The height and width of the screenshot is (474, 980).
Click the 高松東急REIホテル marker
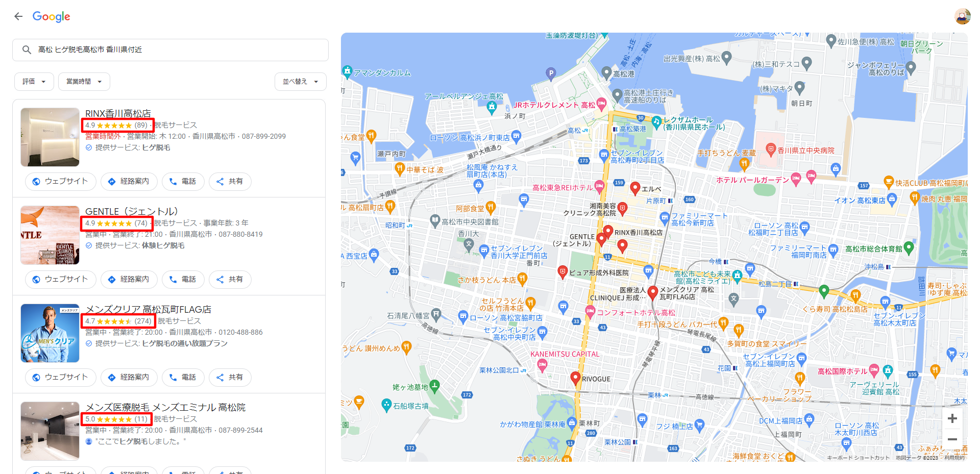point(599,186)
